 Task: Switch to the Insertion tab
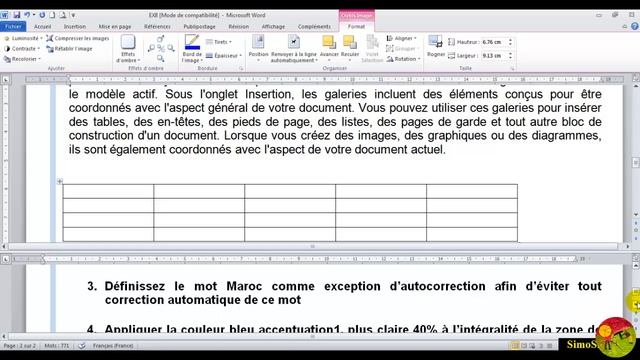pos(75,27)
